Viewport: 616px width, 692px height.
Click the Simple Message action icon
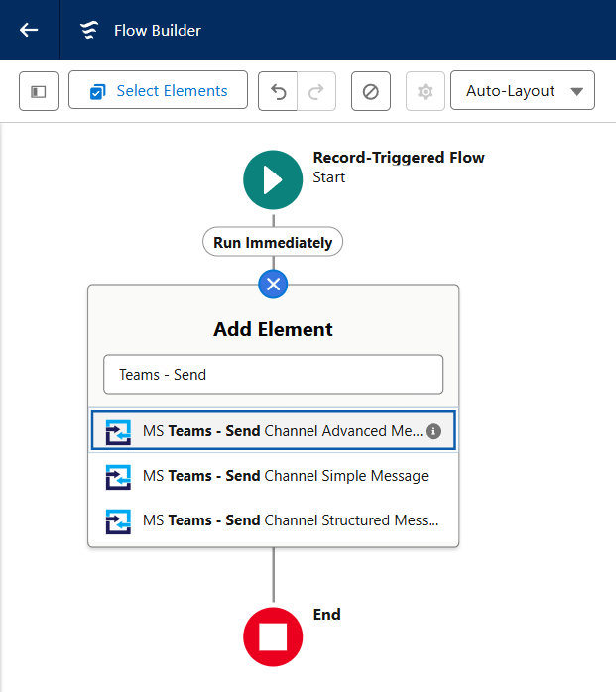click(x=118, y=477)
